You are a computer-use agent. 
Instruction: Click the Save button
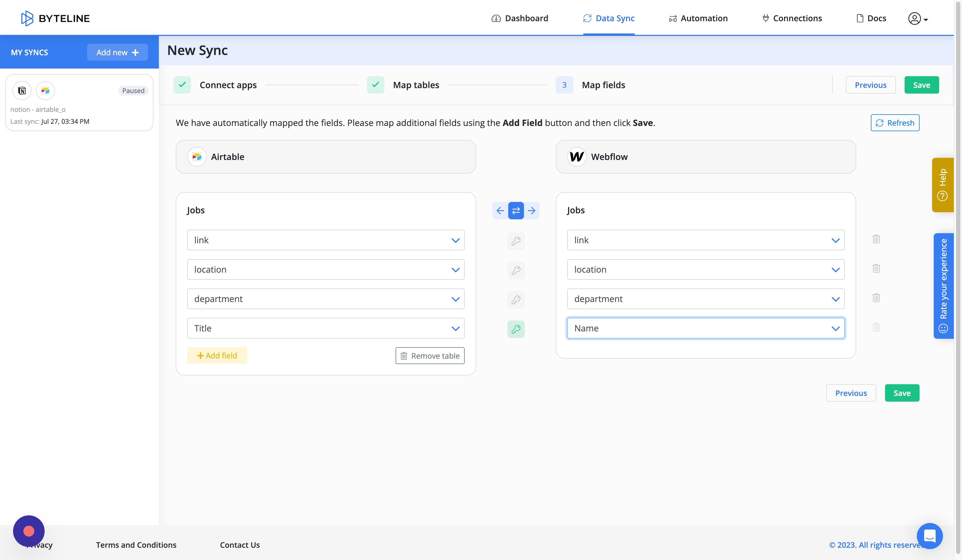pos(921,85)
